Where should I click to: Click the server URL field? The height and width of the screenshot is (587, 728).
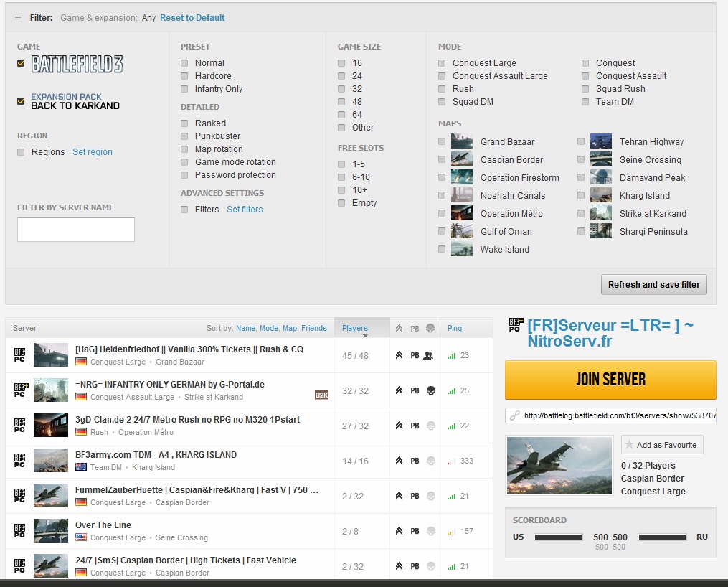pyautogui.click(x=610, y=415)
